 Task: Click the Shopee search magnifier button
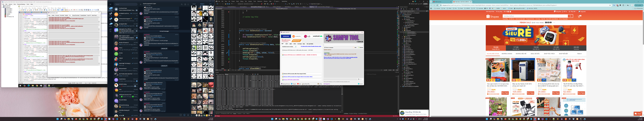click(x=570, y=16)
